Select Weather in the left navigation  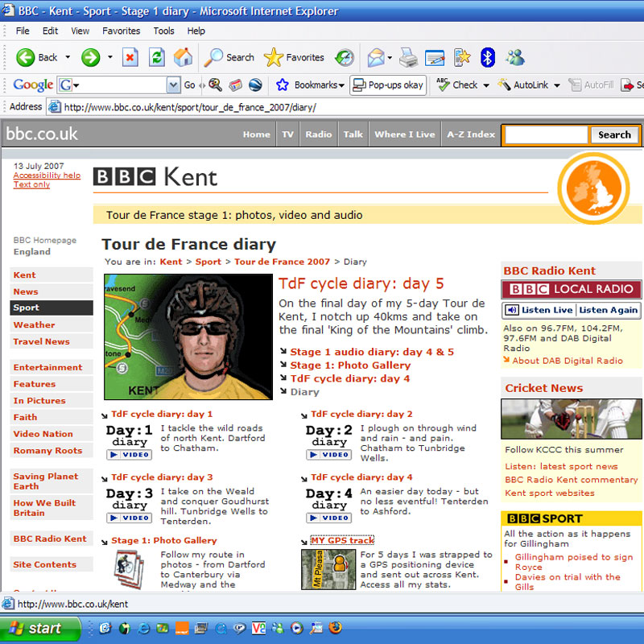click(x=34, y=324)
